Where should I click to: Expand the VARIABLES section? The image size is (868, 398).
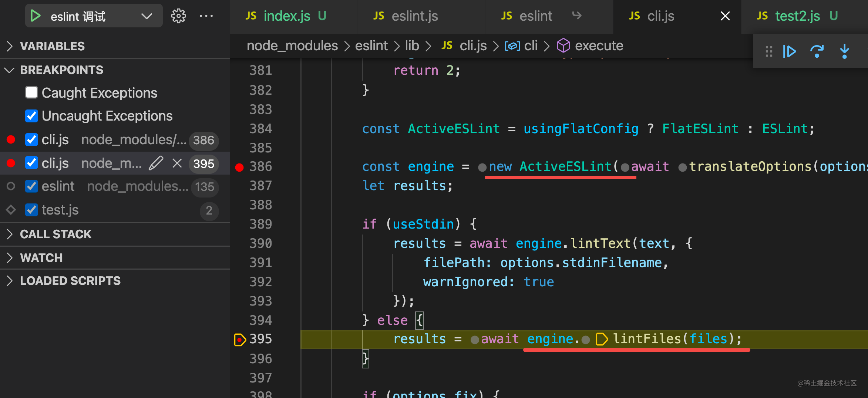click(52, 46)
